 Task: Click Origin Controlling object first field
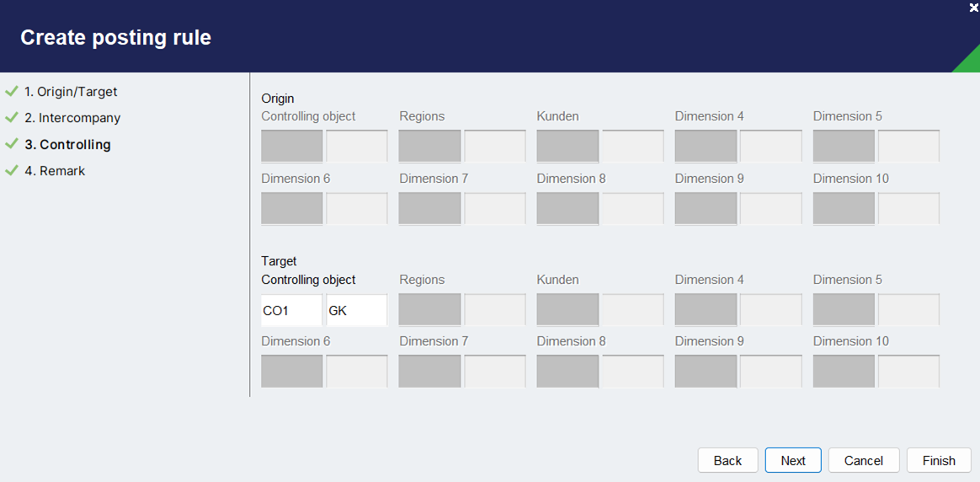(291, 147)
